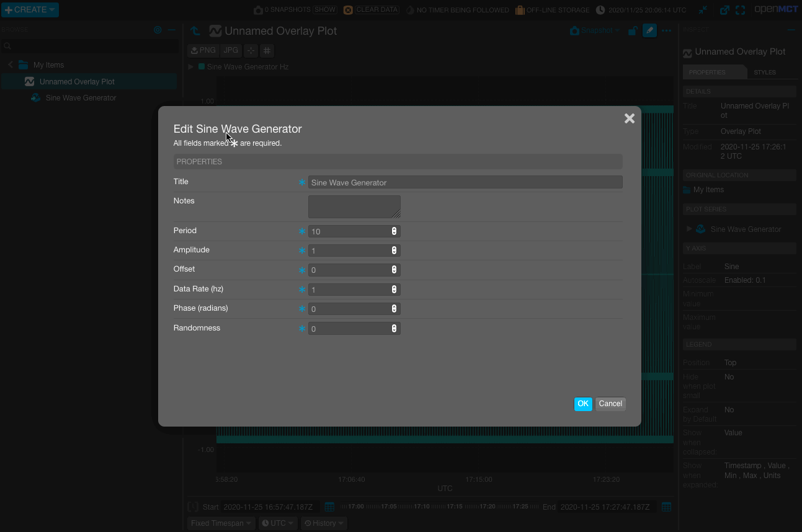Click the collapse panes arrows icon

tap(703, 10)
